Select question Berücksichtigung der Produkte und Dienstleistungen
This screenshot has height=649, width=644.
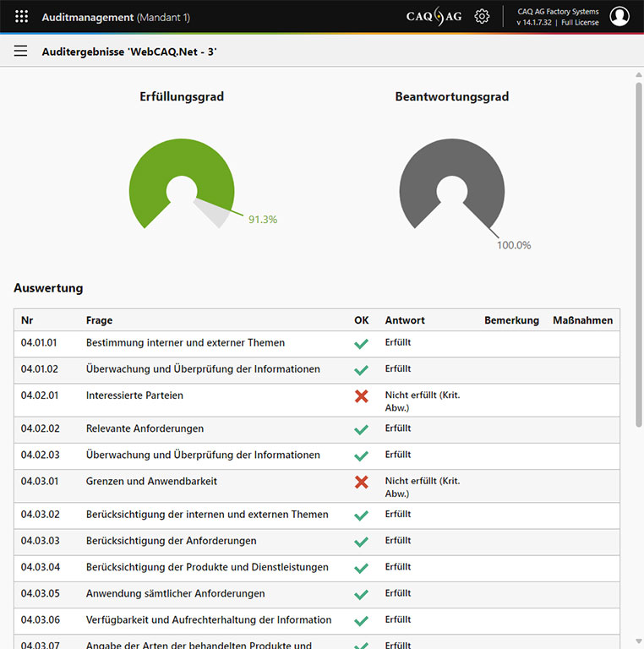[207, 567]
